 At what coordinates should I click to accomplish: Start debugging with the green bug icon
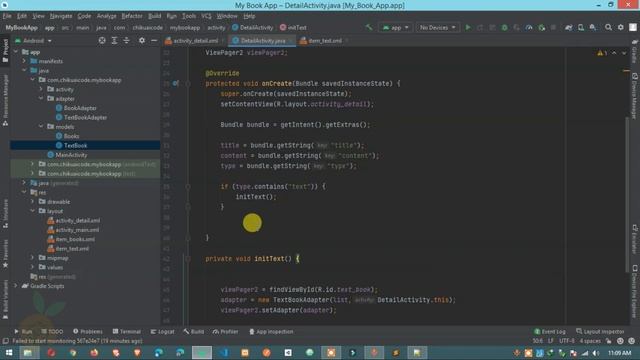(x=504, y=27)
